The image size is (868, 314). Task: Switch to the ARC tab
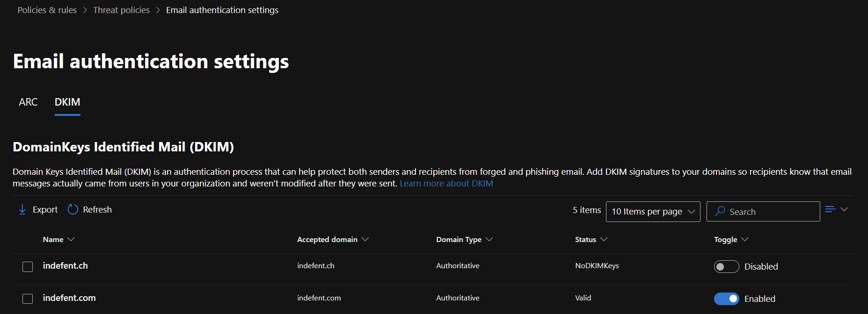click(x=28, y=102)
